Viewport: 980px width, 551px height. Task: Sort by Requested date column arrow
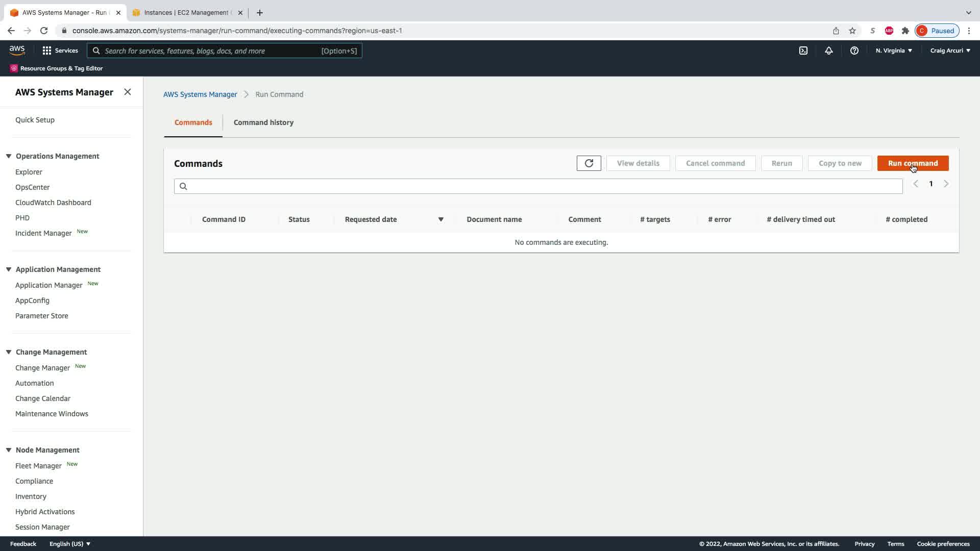click(440, 219)
